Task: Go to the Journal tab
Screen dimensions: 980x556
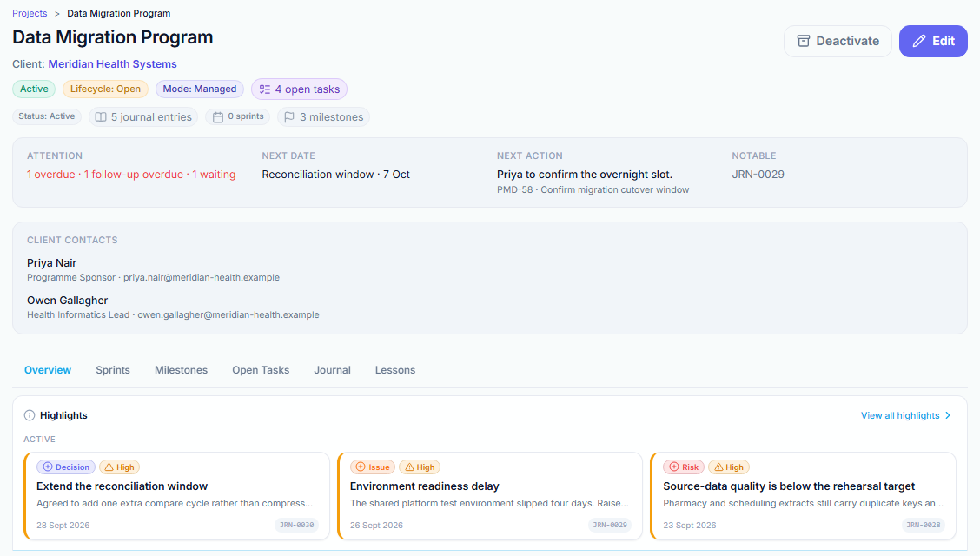Action: point(332,370)
